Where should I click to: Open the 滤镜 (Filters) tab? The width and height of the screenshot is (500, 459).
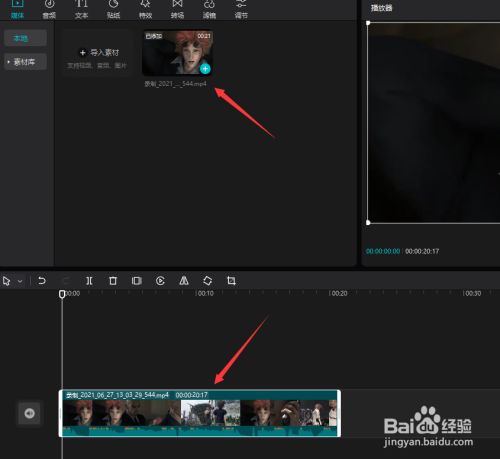click(x=209, y=9)
